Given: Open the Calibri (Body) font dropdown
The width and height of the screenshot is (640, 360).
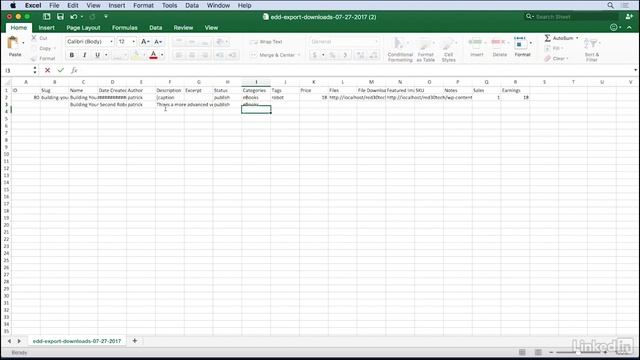Looking at the screenshot, I should click(x=111, y=42).
